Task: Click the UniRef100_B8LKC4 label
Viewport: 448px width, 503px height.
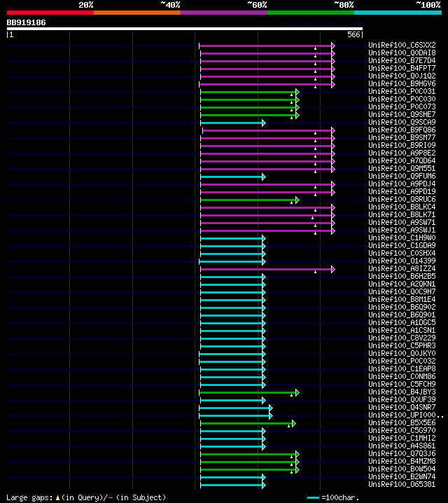Action: 402,207
